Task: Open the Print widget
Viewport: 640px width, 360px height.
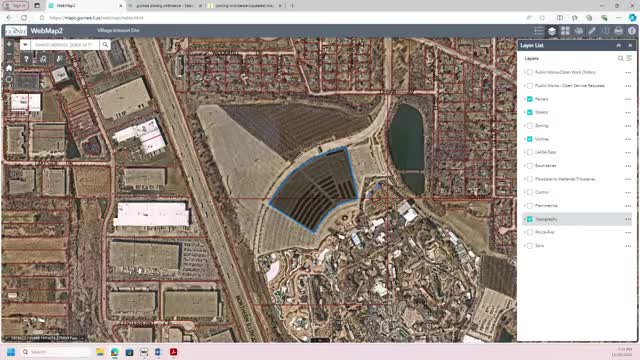Action: click(618, 31)
